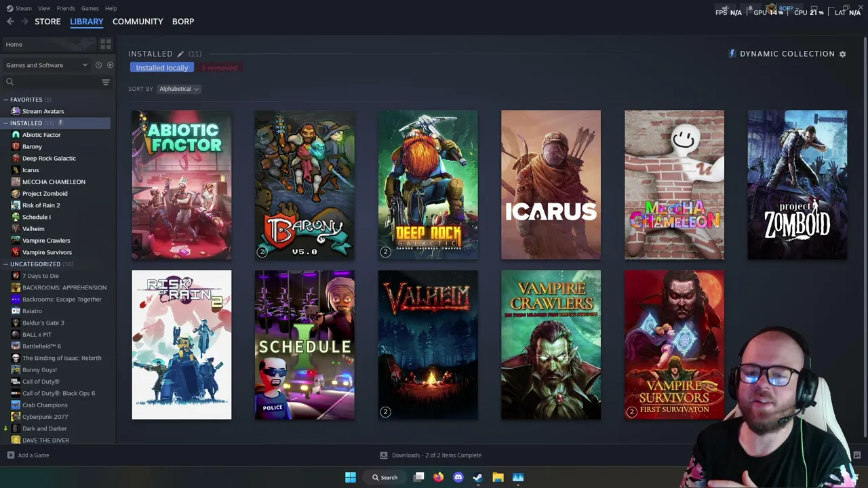Open the Alphabetical sort dropdown
Viewport: 868px width, 488px height.
click(x=178, y=89)
